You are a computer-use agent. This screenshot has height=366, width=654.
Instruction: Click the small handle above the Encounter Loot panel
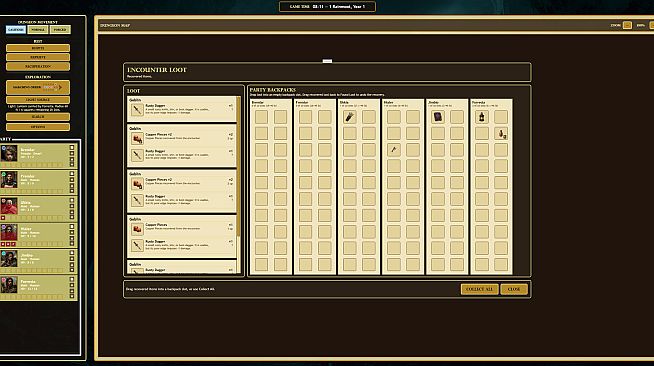coord(327,61)
